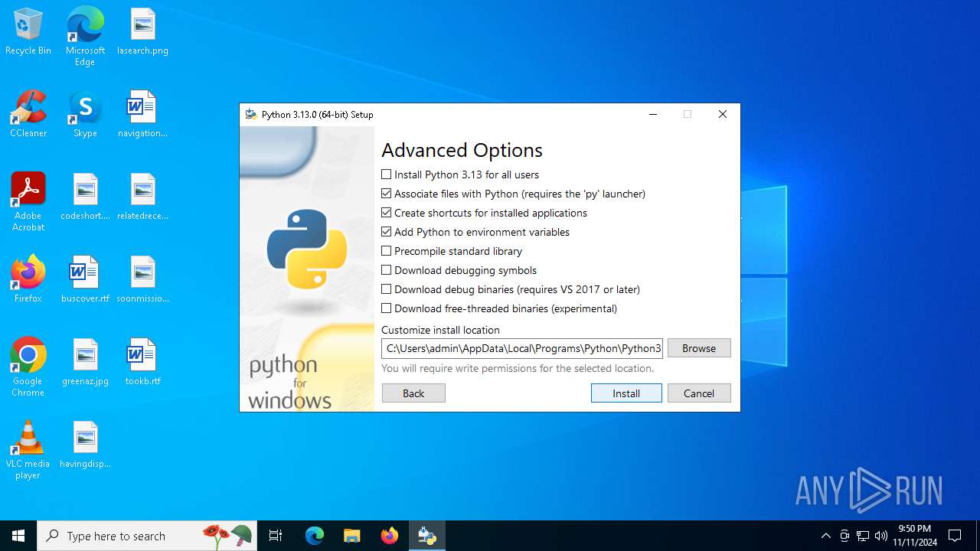980x551 pixels.
Task: Select the greenaz.jpg file icon
Action: [85, 363]
